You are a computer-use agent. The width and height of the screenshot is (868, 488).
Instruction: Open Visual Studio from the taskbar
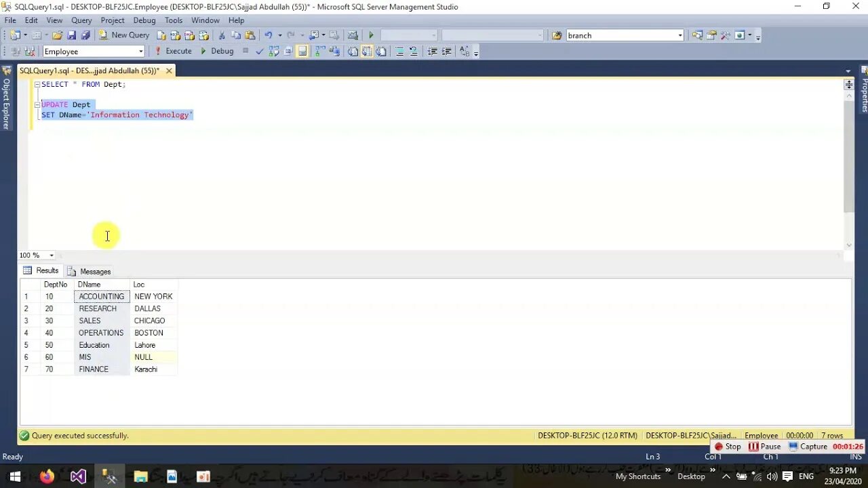[78, 476]
